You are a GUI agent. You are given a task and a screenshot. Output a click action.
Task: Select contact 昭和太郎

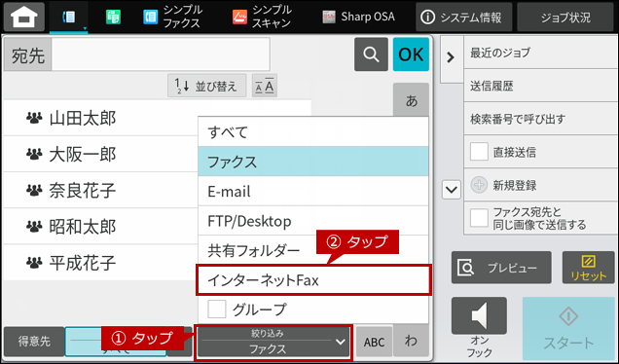click(x=100, y=226)
